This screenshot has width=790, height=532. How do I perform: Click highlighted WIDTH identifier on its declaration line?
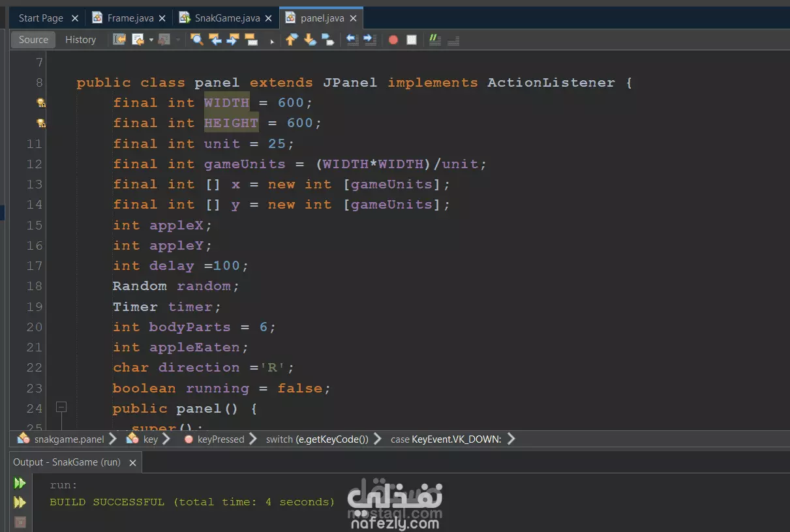[x=226, y=103]
